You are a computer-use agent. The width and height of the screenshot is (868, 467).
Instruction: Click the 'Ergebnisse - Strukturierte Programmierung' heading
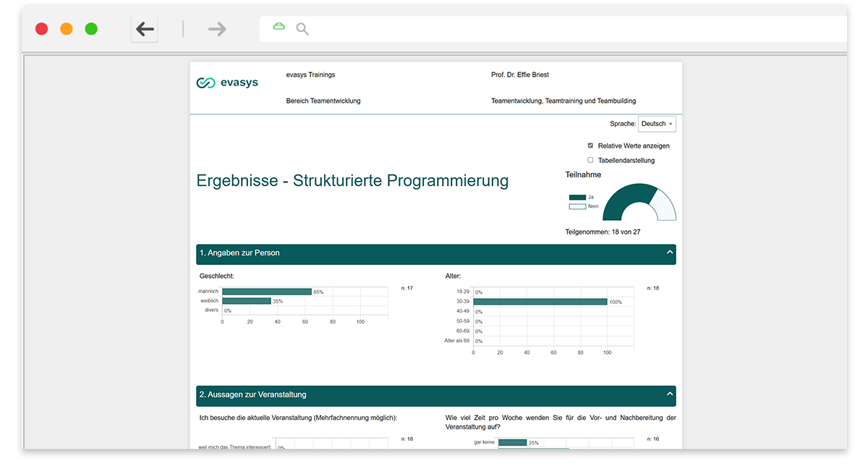pyautogui.click(x=352, y=180)
